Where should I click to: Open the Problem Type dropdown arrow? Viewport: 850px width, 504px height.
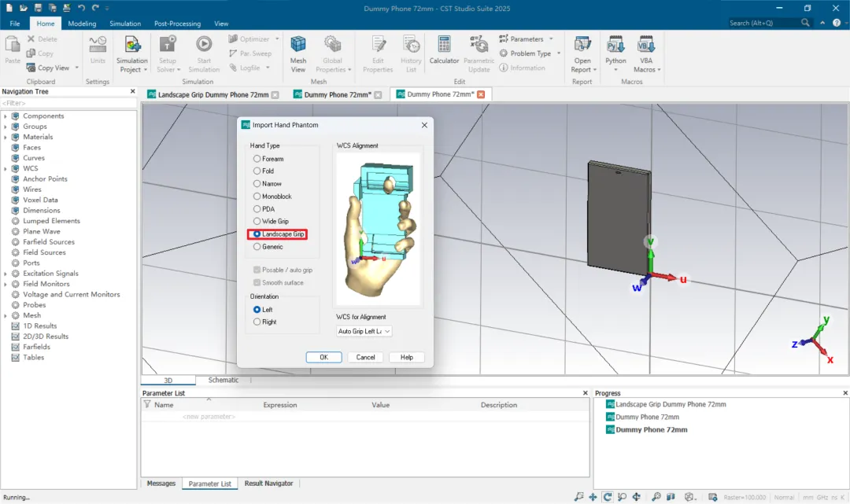tap(558, 53)
